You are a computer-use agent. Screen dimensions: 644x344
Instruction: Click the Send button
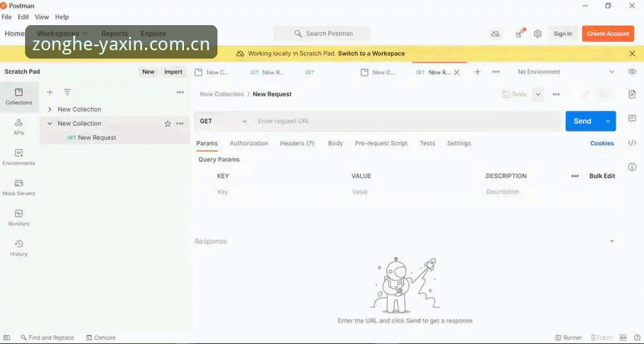[x=583, y=121]
